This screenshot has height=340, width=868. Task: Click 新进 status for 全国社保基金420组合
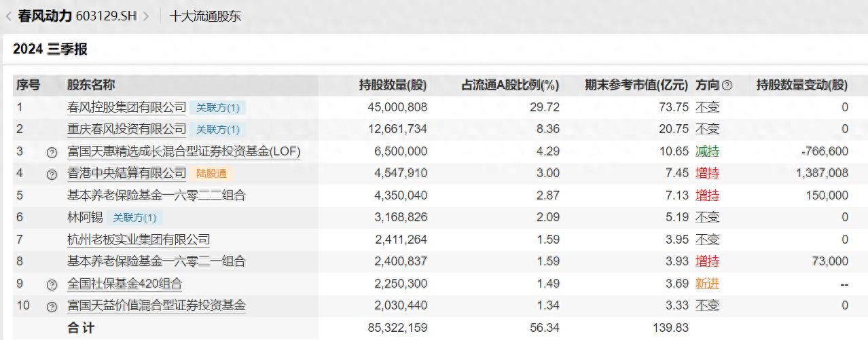tap(707, 284)
